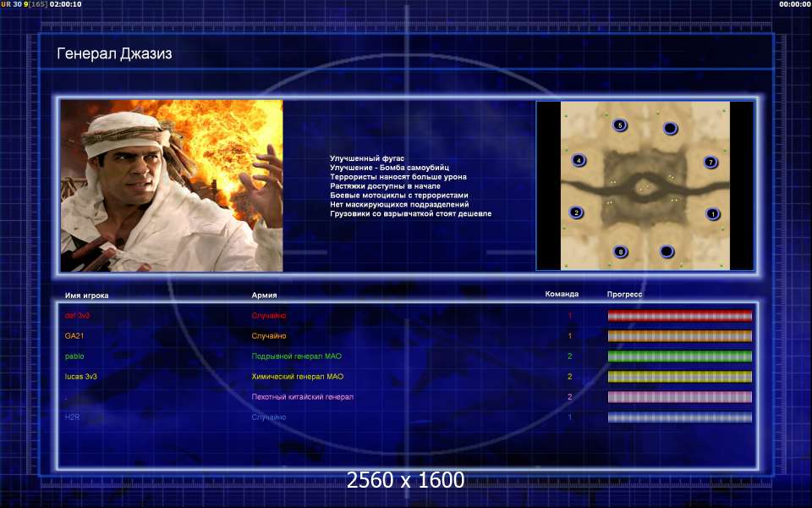Click the pink progress bar of Пехотный генерал row

click(x=679, y=397)
